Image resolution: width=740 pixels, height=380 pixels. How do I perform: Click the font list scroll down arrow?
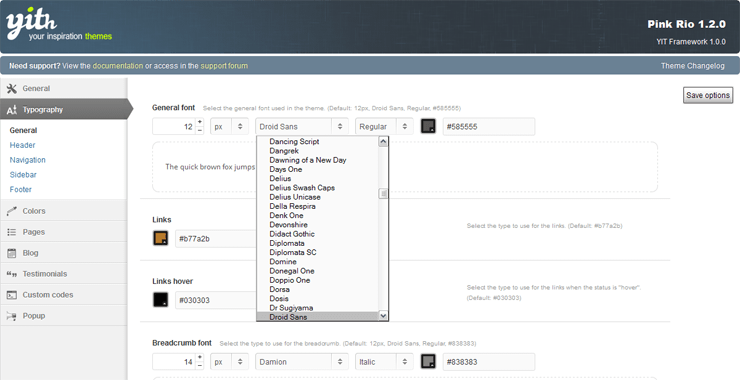[x=383, y=316]
